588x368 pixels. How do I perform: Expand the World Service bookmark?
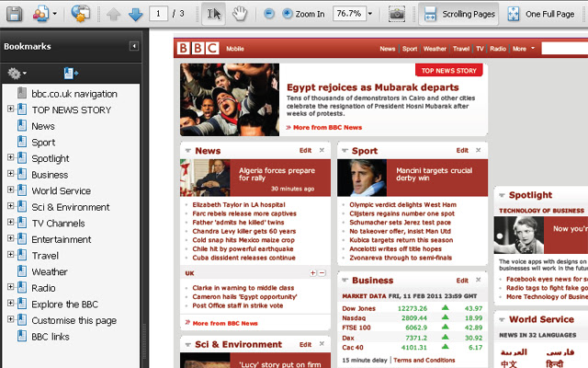click(10, 190)
